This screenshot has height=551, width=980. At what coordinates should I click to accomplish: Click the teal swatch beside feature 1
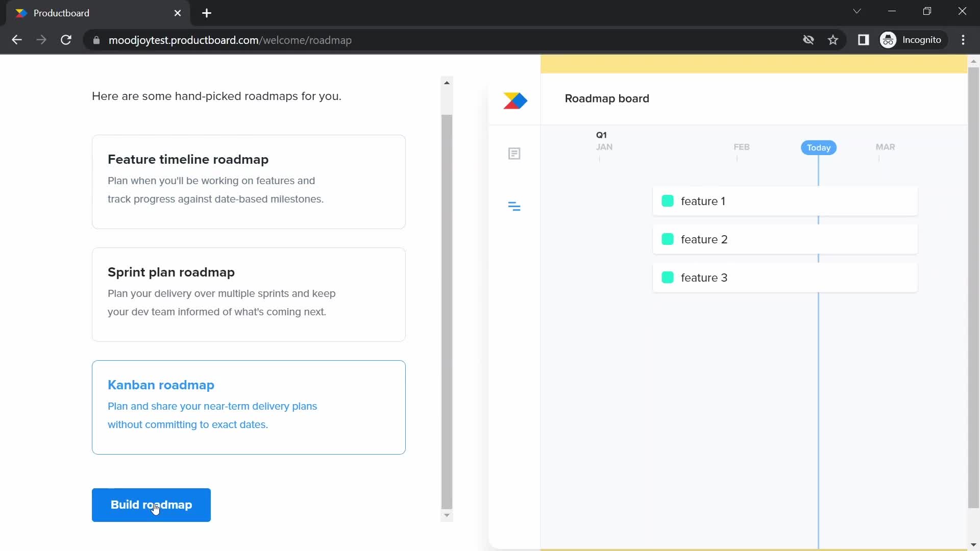click(668, 201)
